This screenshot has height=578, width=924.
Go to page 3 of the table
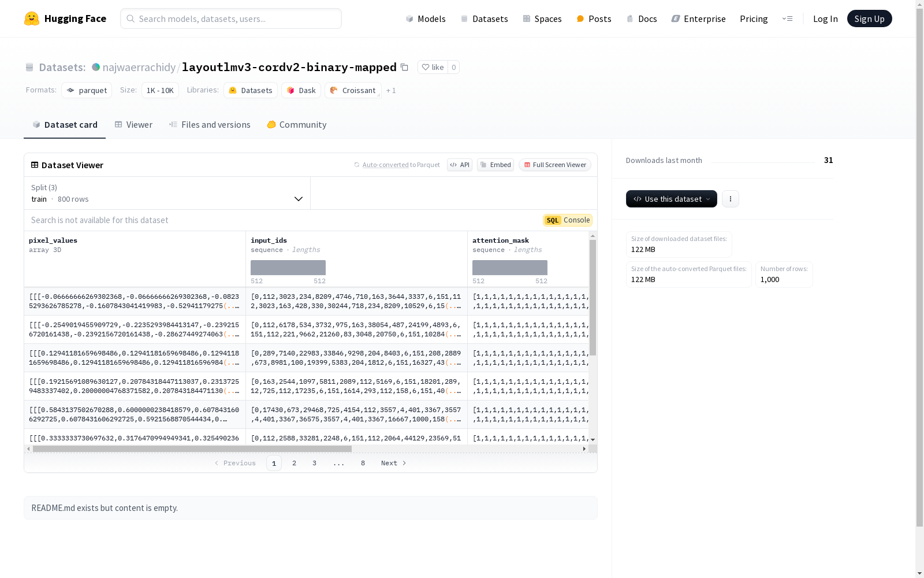click(x=314, y=463)
